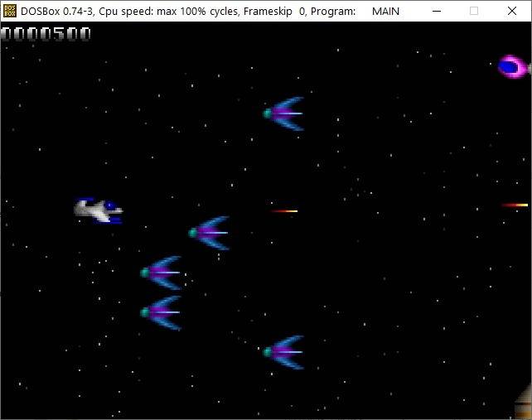Click the lower of the two stacked enemy ships
532x420 pixels.
162,312
